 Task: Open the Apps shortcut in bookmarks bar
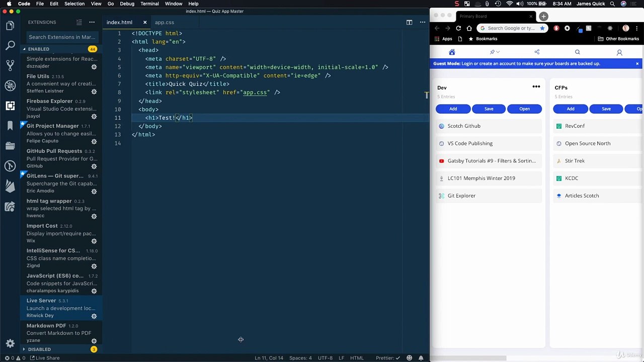pos(443,39)
